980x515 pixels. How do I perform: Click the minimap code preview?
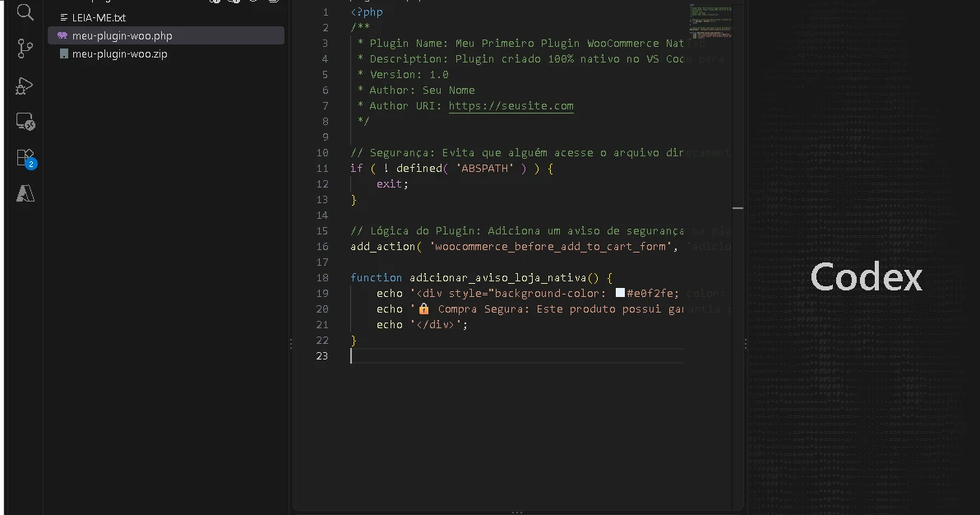(710, 21)
